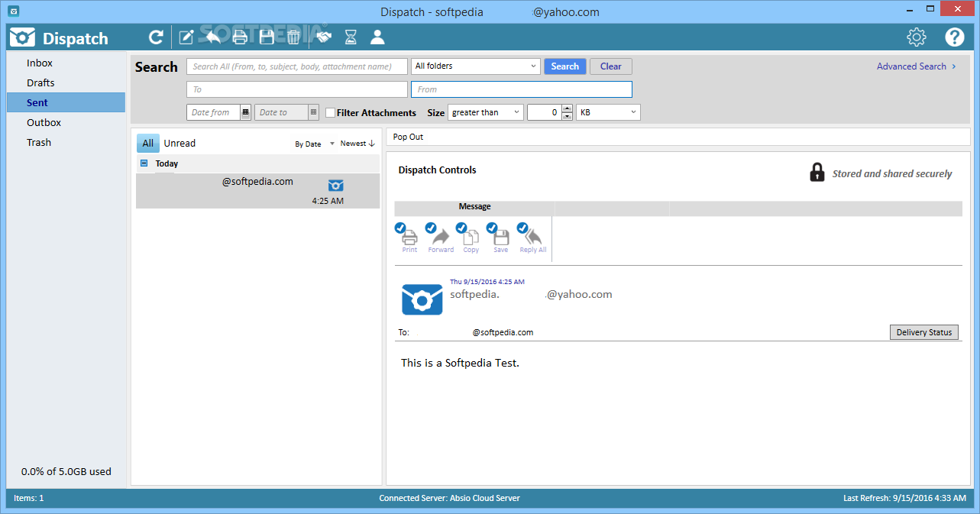Open the All folders dropdown
Viewport: 980px width, 514px height.
pos(476,66)
